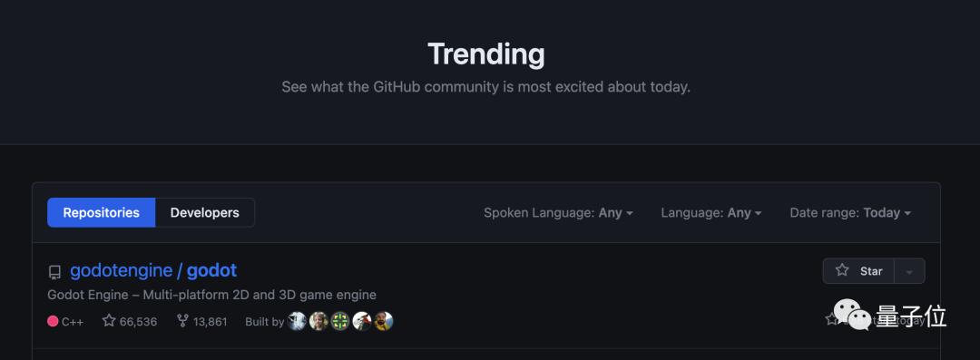
Task: Open the Spoken Language: Any dropdown
Action: 558,212
